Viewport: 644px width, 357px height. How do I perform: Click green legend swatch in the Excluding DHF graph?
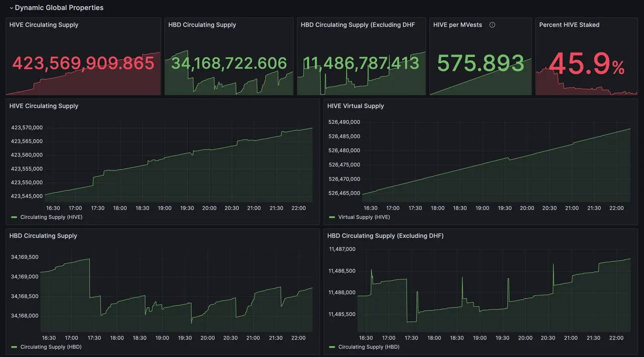332,347
